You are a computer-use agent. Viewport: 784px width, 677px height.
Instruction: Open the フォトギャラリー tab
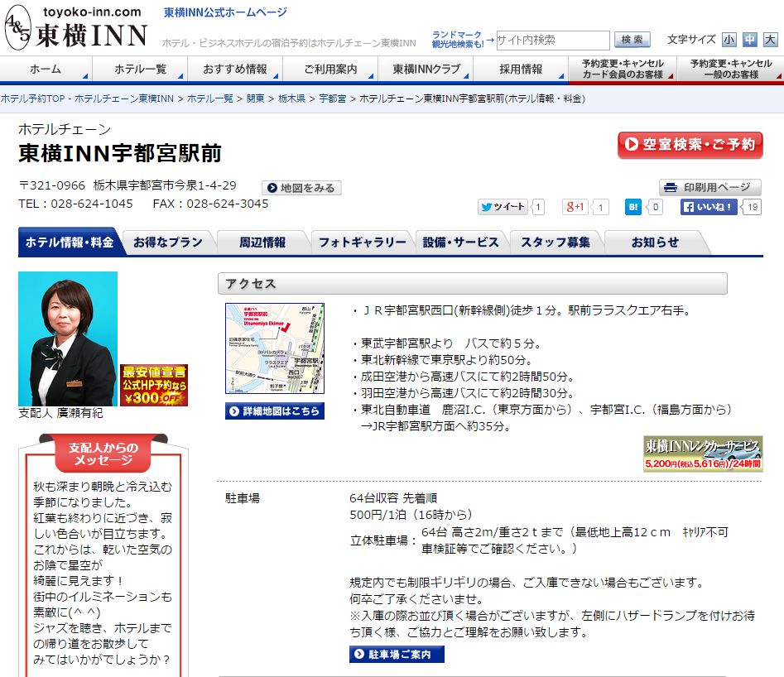363,242
